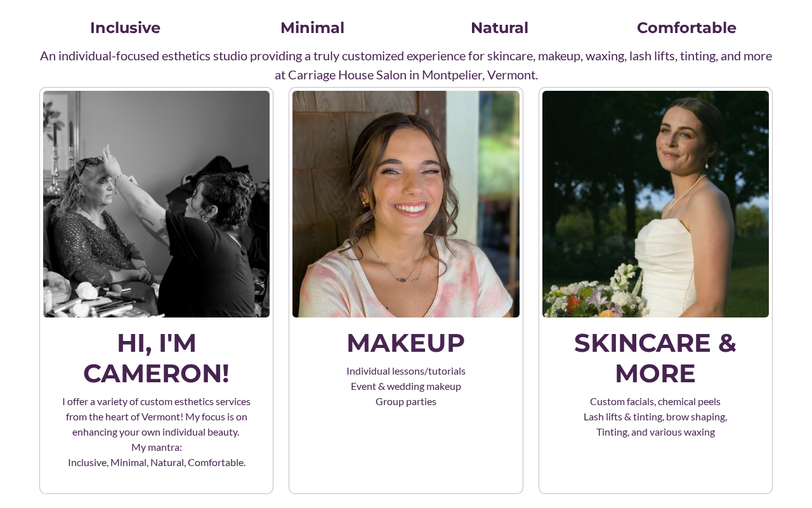This screenshot has height=508, width=812.
Task: Click Tinting, and various waxing text
Action: (655, 432)
